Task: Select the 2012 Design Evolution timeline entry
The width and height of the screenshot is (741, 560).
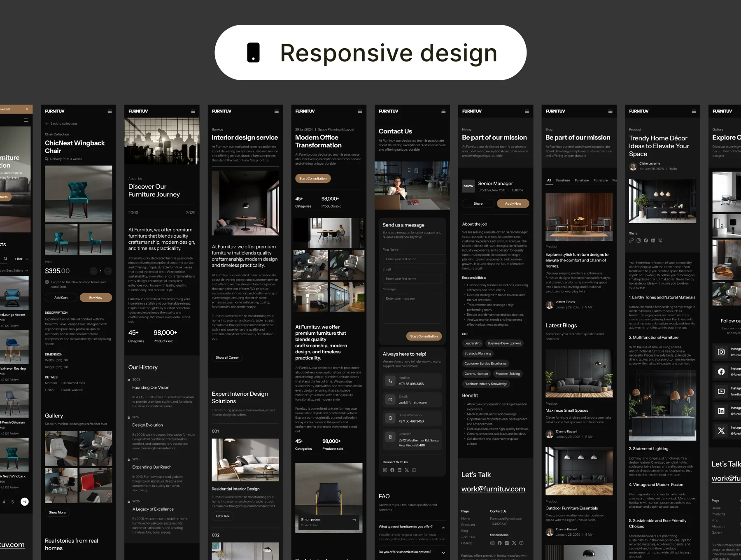Action: (x=147, y=425)
